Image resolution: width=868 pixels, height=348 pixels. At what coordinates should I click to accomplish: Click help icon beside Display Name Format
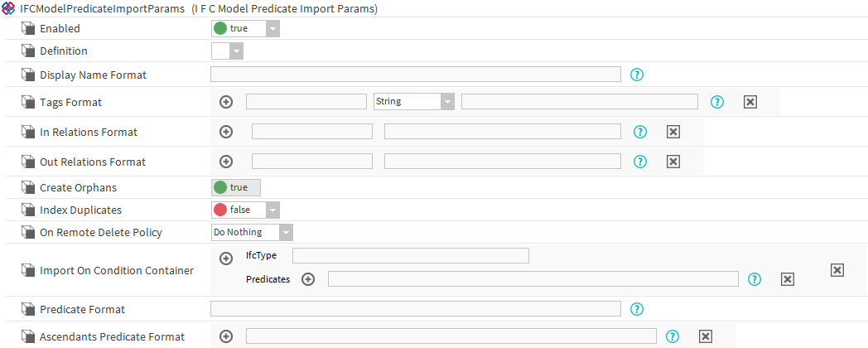pyautogui.click(x=637, y=75)
